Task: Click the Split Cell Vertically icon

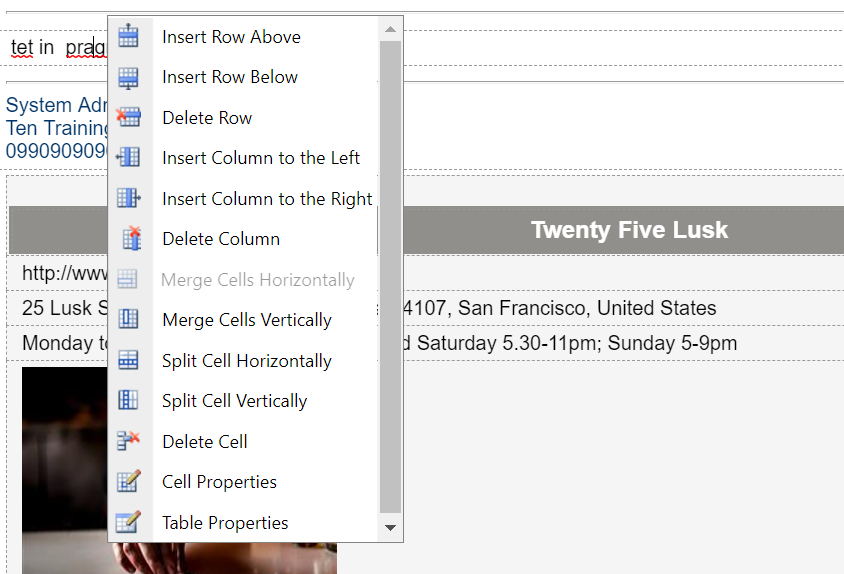Action: (128, 400)
